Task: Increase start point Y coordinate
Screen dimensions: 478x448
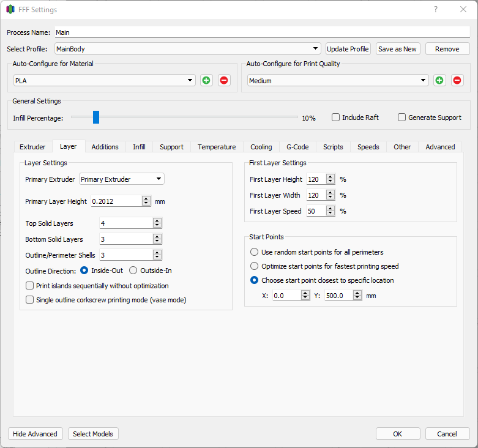Action: click(357, 293)
